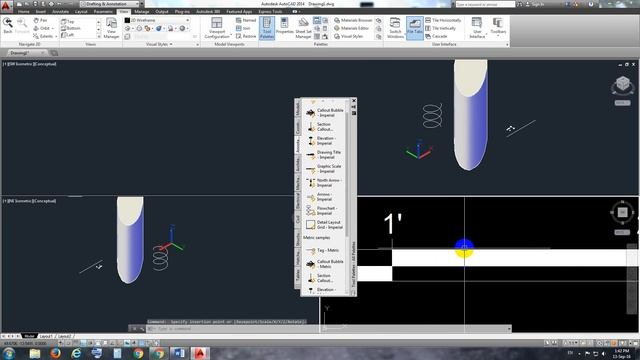Screen dimensions: 640x360
Task: Select Elevation - Imperial palette tool
Action: point(325,141)
